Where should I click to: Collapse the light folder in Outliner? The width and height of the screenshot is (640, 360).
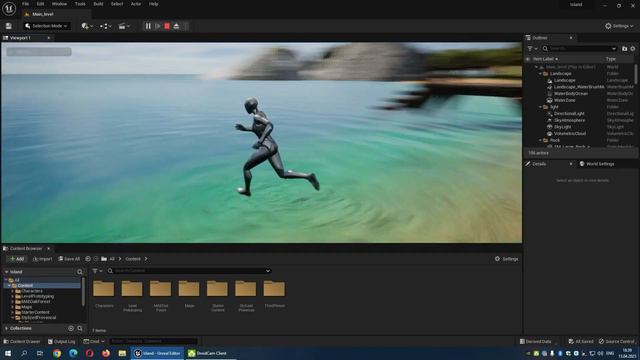[x=540, y=107]
